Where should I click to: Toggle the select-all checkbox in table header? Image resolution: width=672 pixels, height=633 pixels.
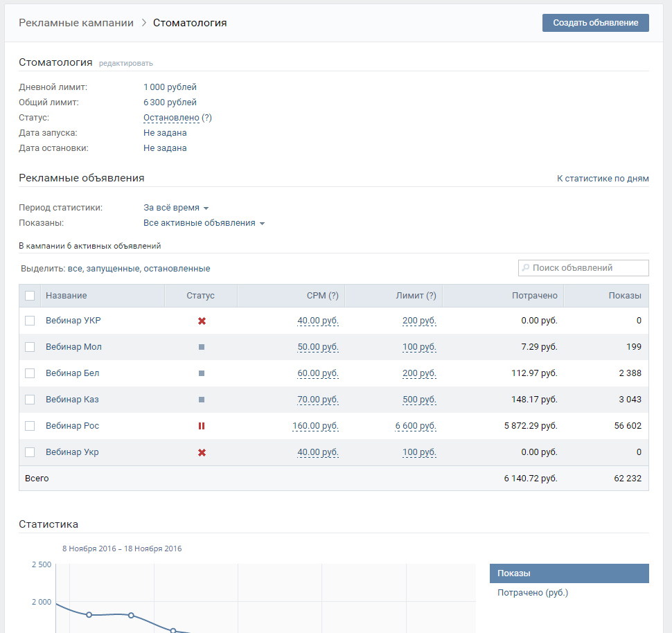(30, 296)
